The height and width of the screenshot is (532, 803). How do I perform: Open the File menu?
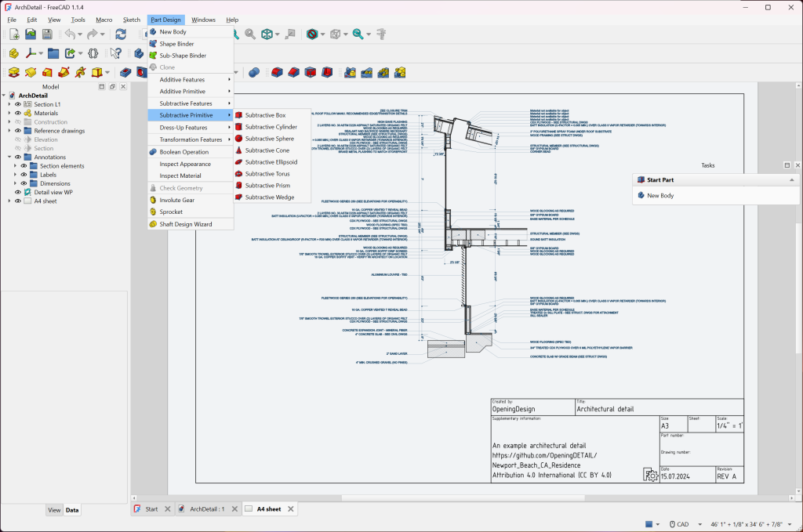tap(12, 20)
